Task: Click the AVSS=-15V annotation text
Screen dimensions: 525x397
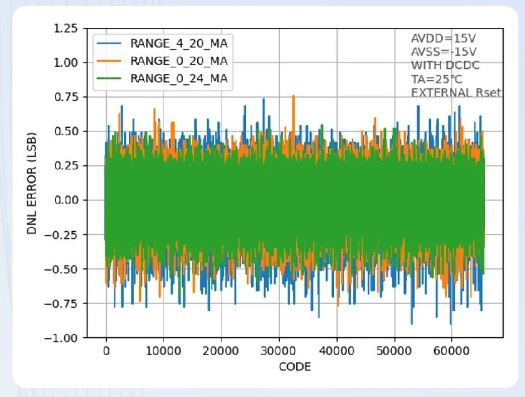Action: tap(444, 52)
